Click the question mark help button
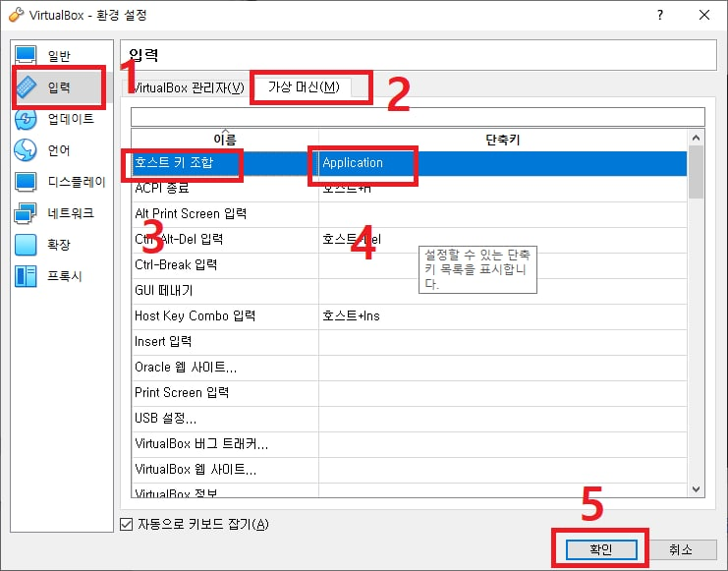 (x=660, y=15)
